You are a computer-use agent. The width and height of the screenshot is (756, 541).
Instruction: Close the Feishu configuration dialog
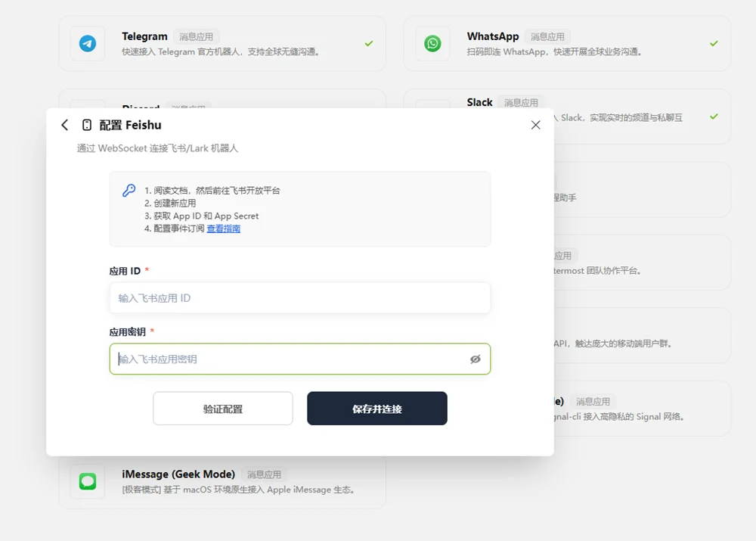(535, 124)
